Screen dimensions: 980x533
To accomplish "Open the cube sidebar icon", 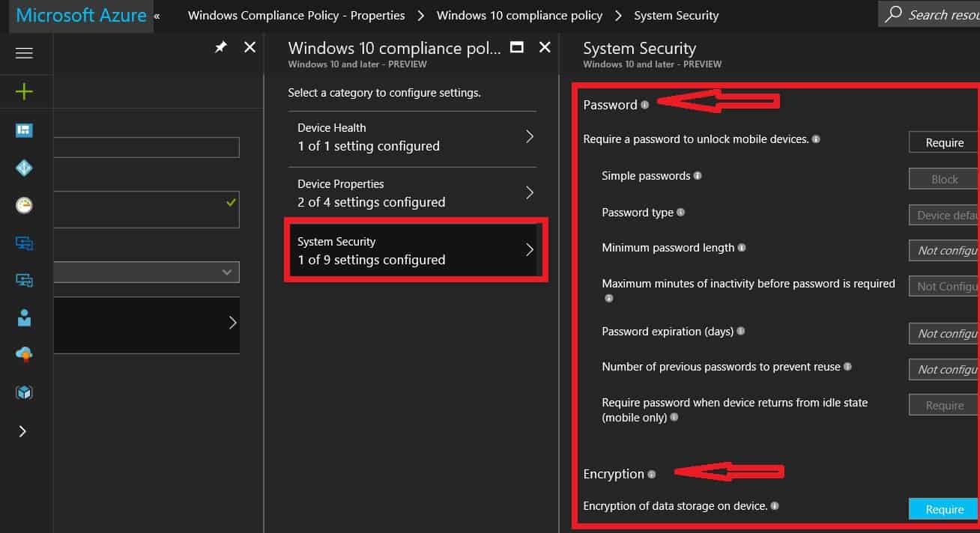I will click(x=24, y=392).
